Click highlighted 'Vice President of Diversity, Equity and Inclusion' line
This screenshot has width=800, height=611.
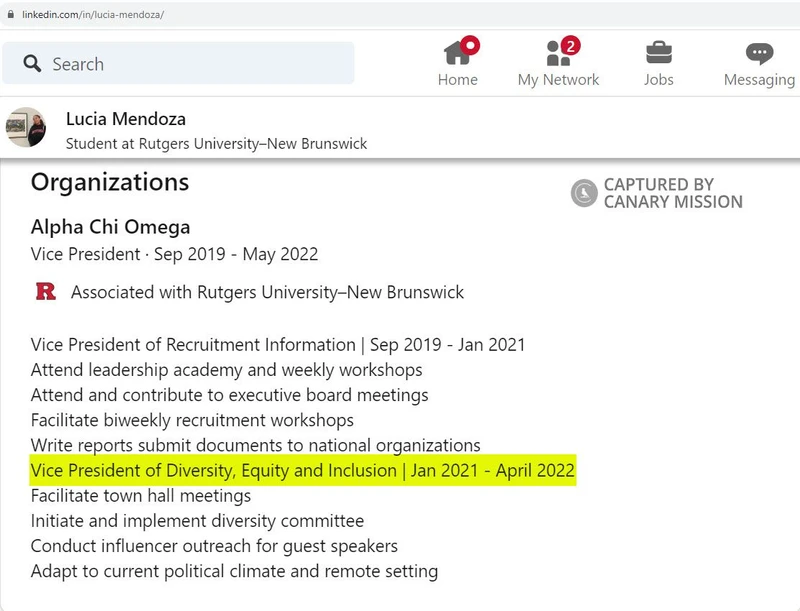[303, 470]
